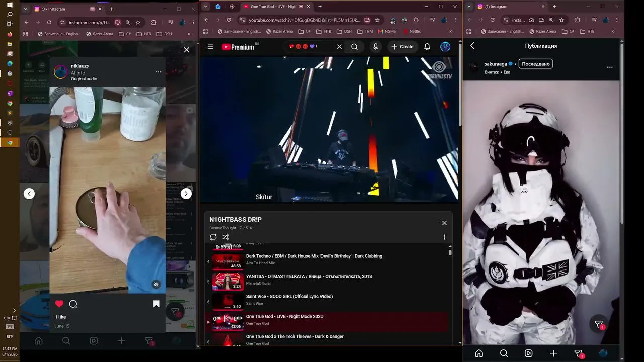Click the YouTube address bar URL

[x=304, y=20]
